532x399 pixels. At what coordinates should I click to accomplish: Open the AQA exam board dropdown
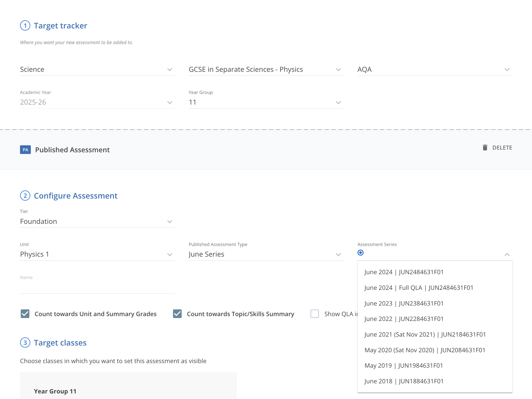point(435,69)
